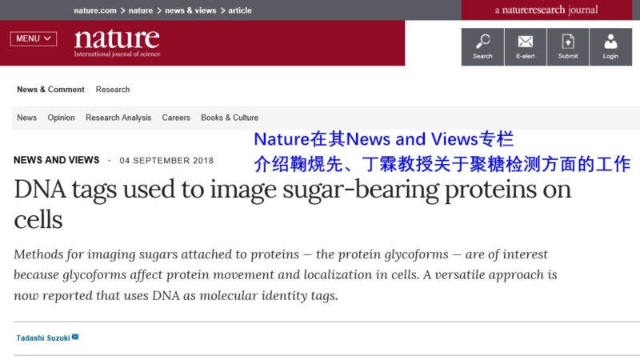This screenshot has width=640, height=364.
Task: Click the Nature logo
Action: pos(117,42)
